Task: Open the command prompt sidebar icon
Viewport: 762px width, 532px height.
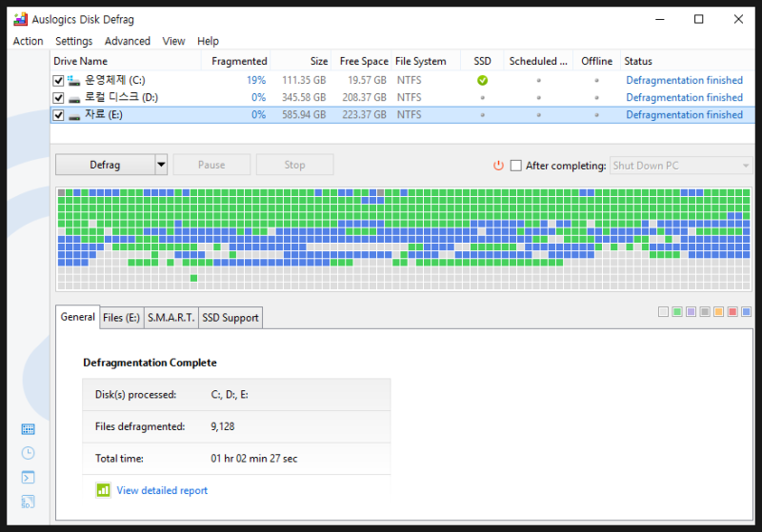Action: pyautogui.click(x=28, y=478)
